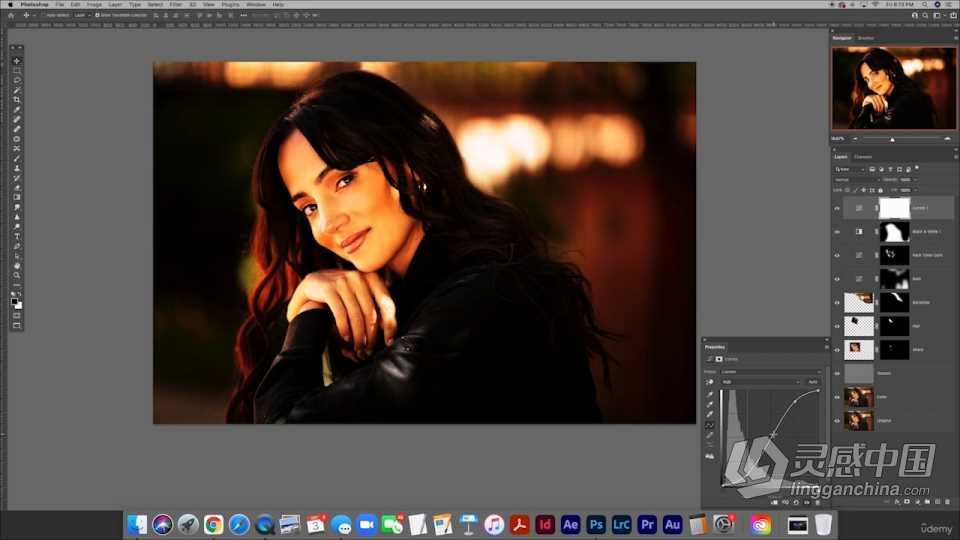Select the Move tool in toolbar
This screenshot has height=540, width=960.
(x=17, y=61)
